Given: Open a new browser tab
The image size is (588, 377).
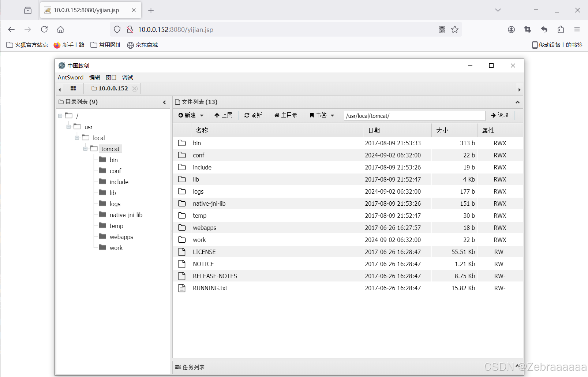Looking at the screenshot, I should tap(151, 10).
